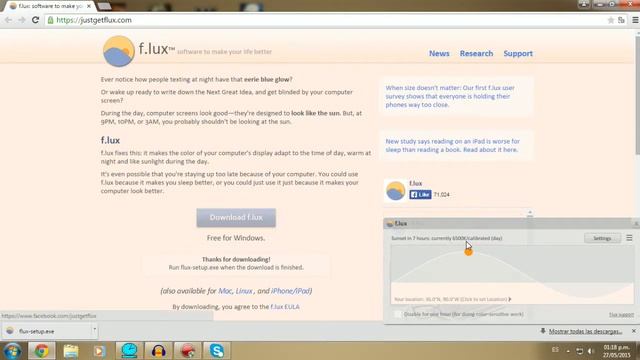Close the f.lux app window

coord(636,224)
